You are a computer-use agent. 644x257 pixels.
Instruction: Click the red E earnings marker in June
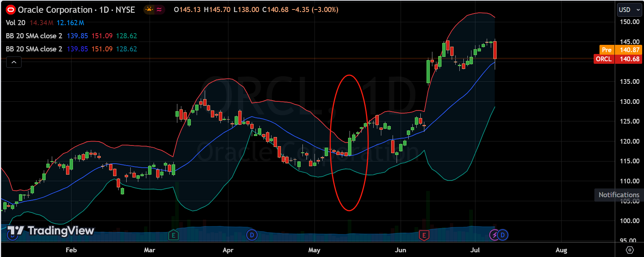coord(424,235)
